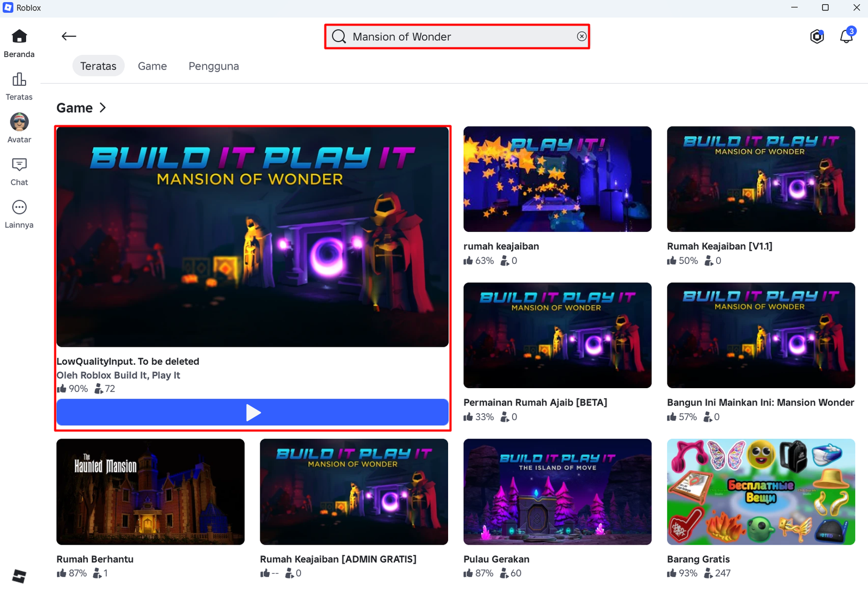Click the search magnifier icon
Screen dimensions: 868x595
(x=339, y=36)
